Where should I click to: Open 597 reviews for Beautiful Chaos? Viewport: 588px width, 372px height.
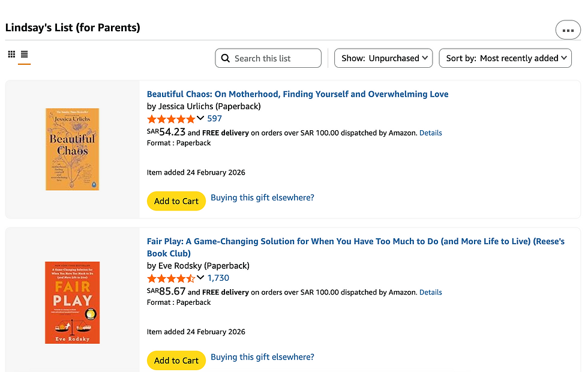pos(214,119)
